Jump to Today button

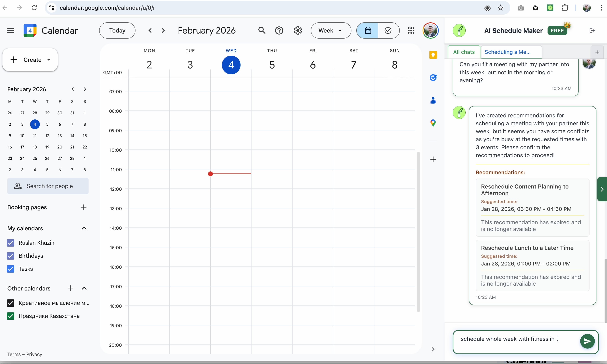tap(117, 30)
